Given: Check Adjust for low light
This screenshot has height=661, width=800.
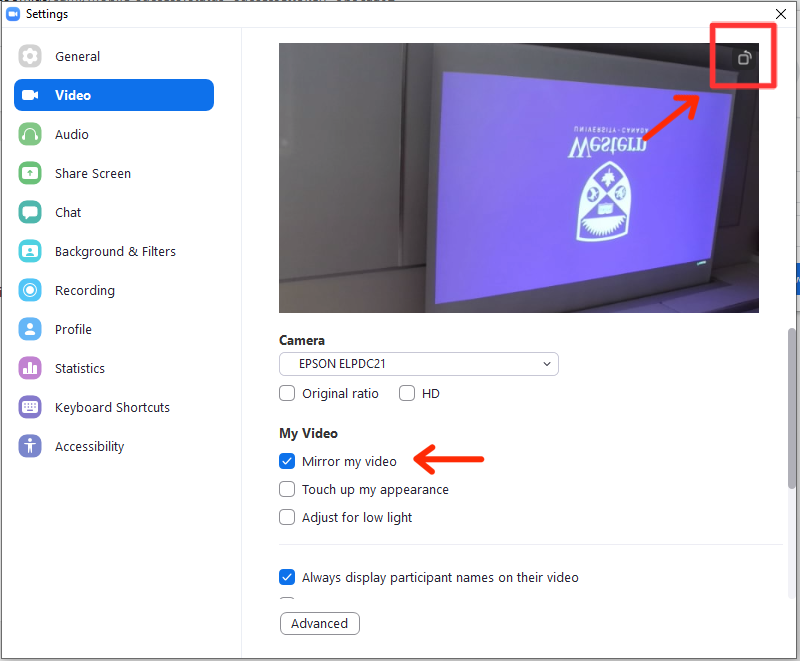Looking at the screenshot, I should point(287,517).
